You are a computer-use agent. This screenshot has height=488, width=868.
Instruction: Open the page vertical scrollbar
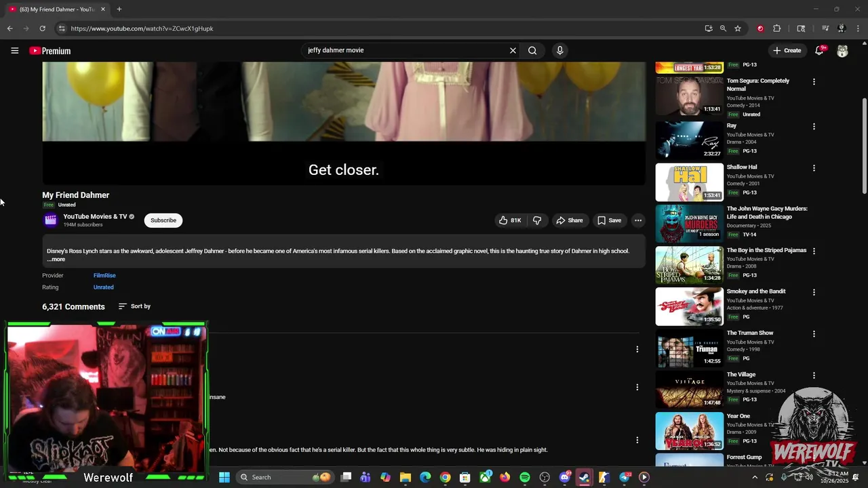864,145
